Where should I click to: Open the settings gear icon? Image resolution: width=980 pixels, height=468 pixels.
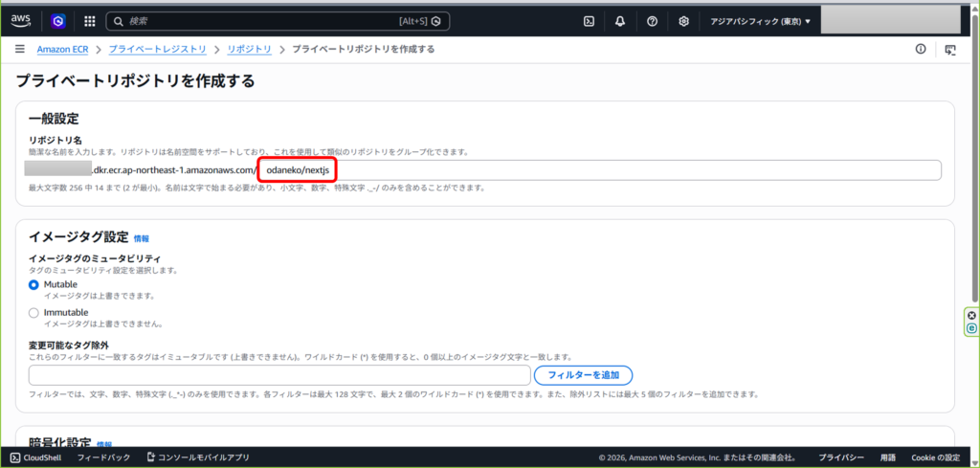683,20
